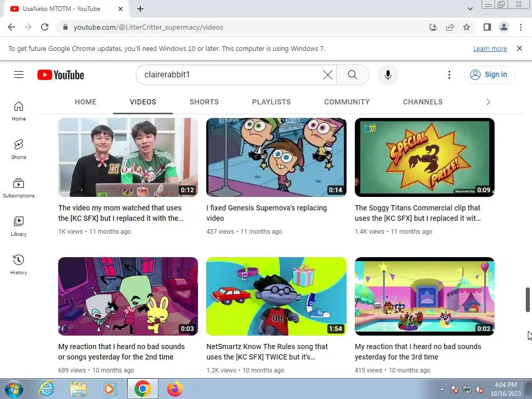Viewport: 532px width, 399px height.
Task: Play the Invader Zim dancing thumbnail
Action: coord(128,296)
